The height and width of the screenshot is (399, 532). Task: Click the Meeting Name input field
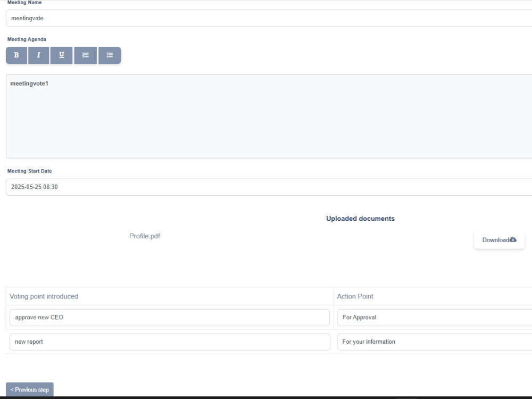pos(269,18)
